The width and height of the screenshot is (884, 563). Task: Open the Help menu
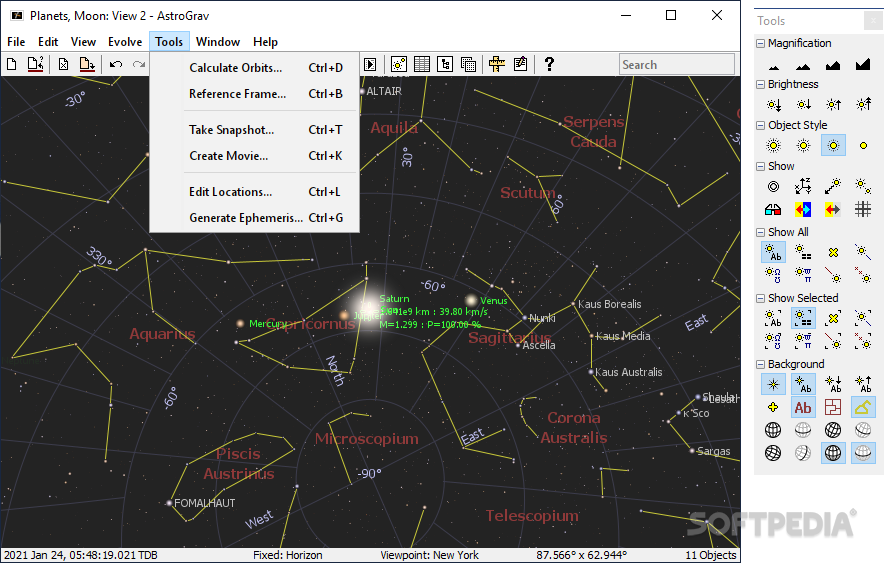point(265,42)
